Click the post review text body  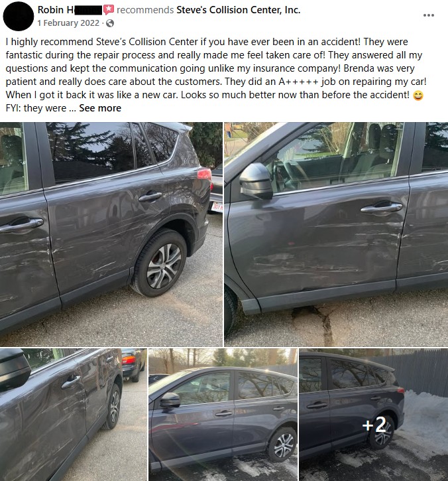point(216,74)
